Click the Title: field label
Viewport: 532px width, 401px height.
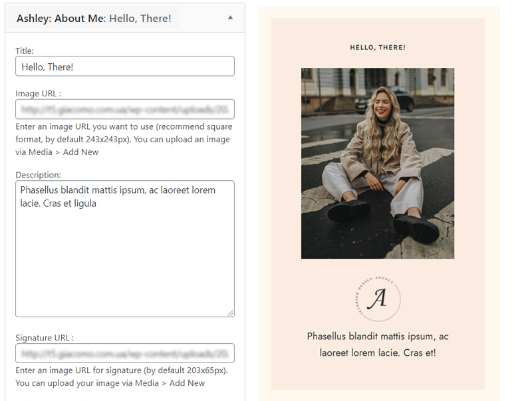(x=25, y=51)
